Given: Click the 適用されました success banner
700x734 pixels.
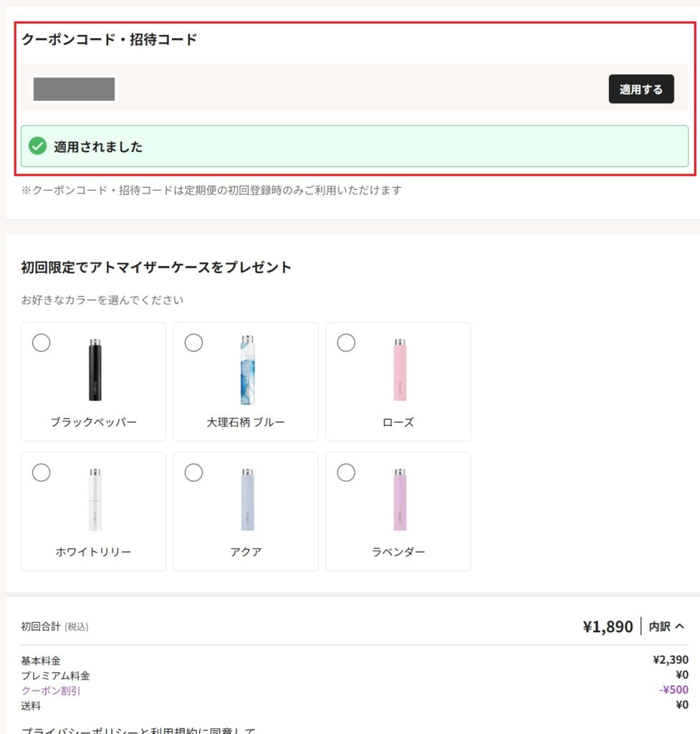Looking at the screenshot, I should coord(354,147).
